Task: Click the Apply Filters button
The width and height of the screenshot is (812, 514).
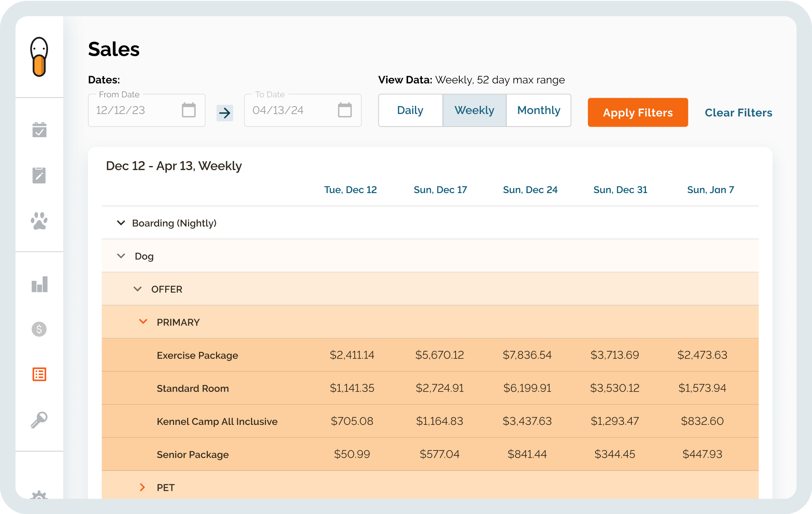Action: pos(638,112)
